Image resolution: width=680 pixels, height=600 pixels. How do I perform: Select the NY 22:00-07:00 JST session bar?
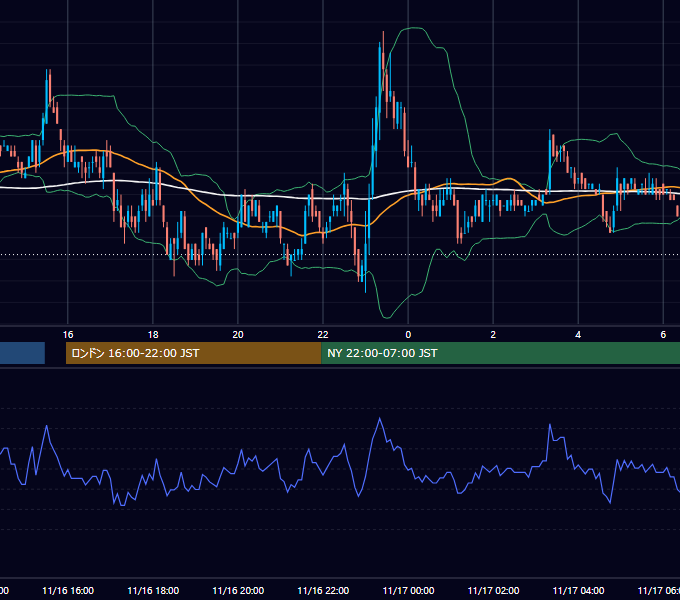pos(500,353)
